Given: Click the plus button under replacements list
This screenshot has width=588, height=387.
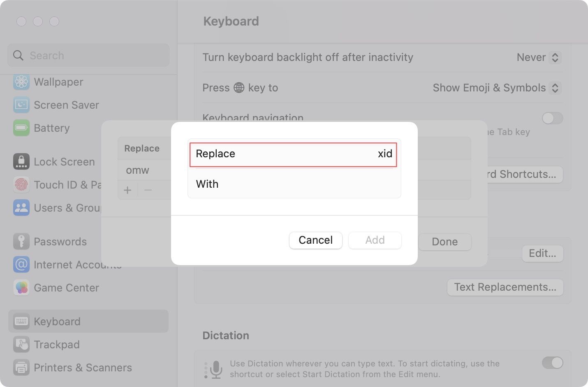Looking at the screenshot, I should click(x=127, y=190).
